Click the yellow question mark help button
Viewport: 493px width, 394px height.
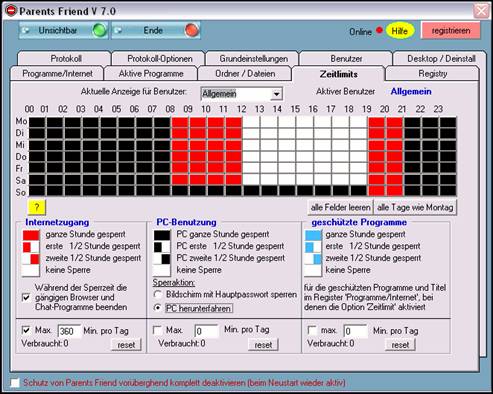click(x=36, y=207)
